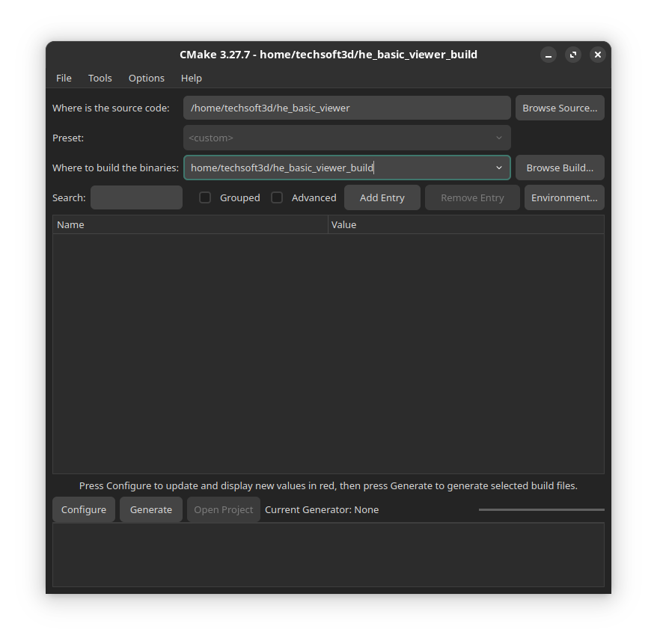Click the 'Press Configure to update' hint text

pos(328,485)
